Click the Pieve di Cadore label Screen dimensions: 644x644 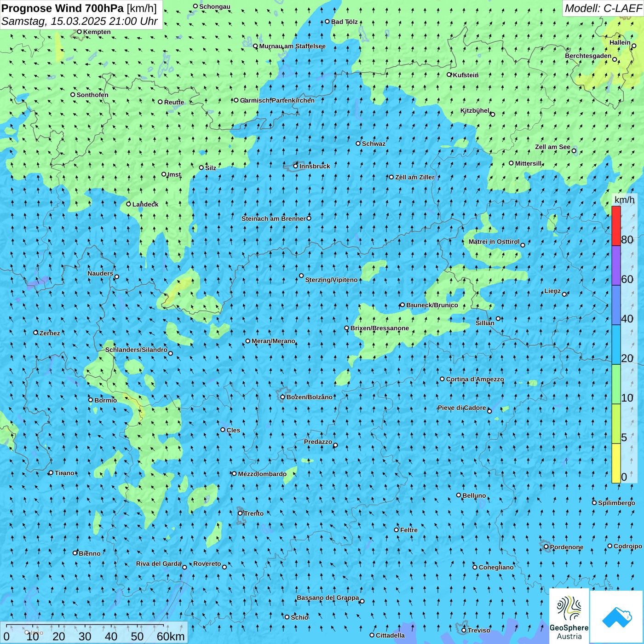(461, 408)
